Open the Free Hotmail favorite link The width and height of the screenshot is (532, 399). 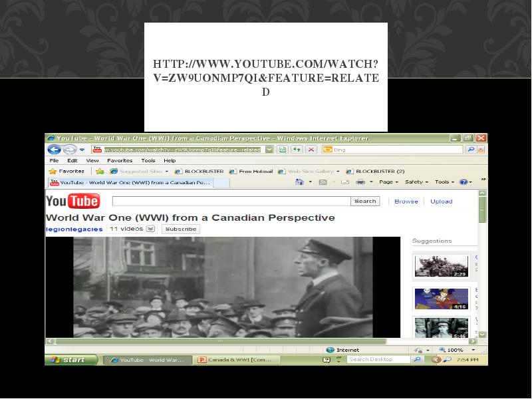coord(251,172)
